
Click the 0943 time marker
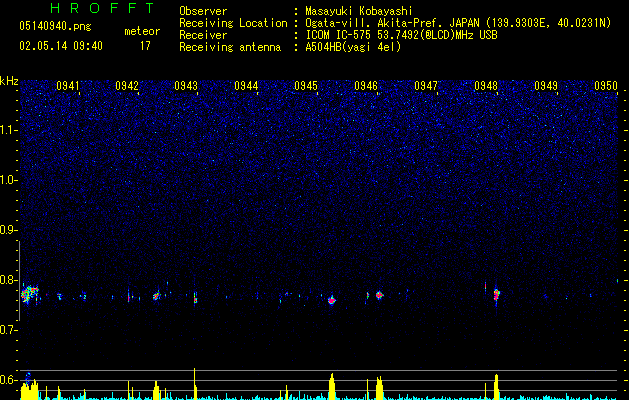[186, 86]
